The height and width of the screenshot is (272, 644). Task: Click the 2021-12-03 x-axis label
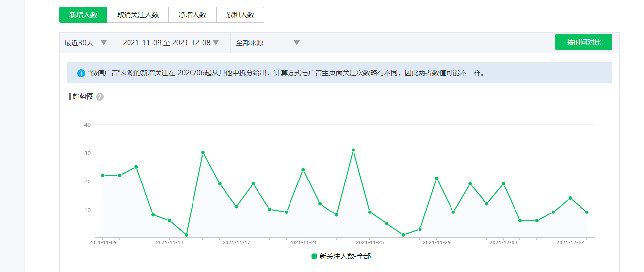tap(503, 242)
